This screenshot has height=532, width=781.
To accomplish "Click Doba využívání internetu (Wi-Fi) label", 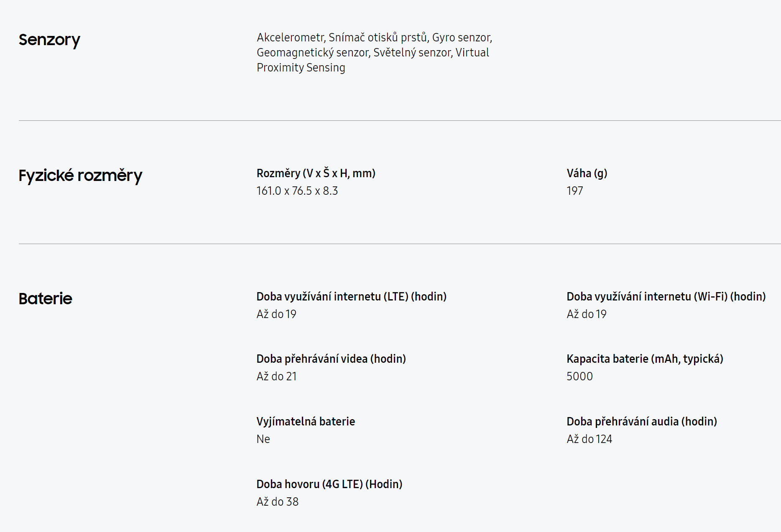I will tap(666, 296).
